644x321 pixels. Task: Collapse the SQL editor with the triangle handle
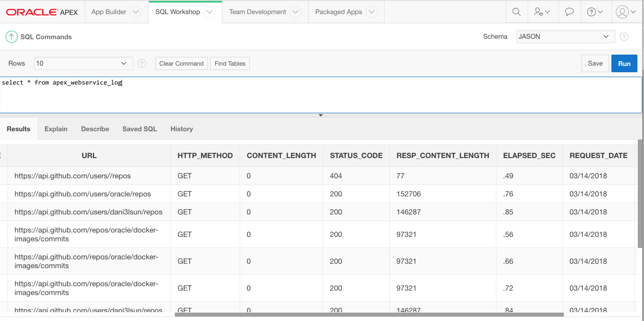(x=321, y=114)
